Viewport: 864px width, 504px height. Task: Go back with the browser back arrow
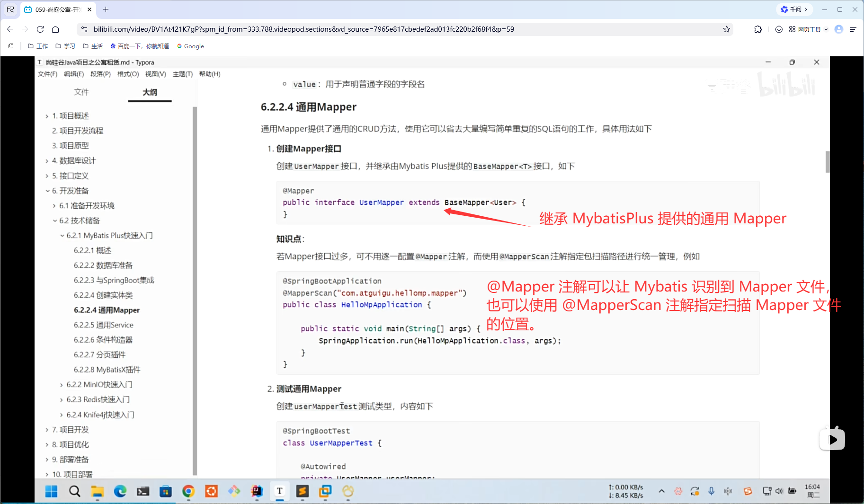[x=10, y=29]
